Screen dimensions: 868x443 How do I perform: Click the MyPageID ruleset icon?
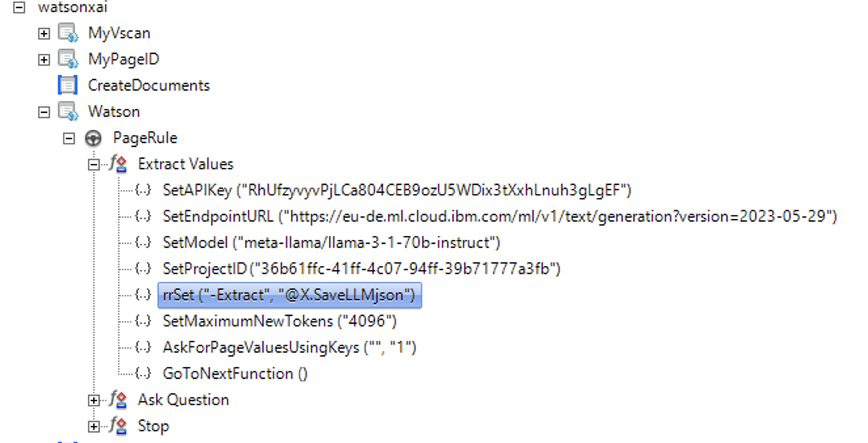[x=68, y=59]
